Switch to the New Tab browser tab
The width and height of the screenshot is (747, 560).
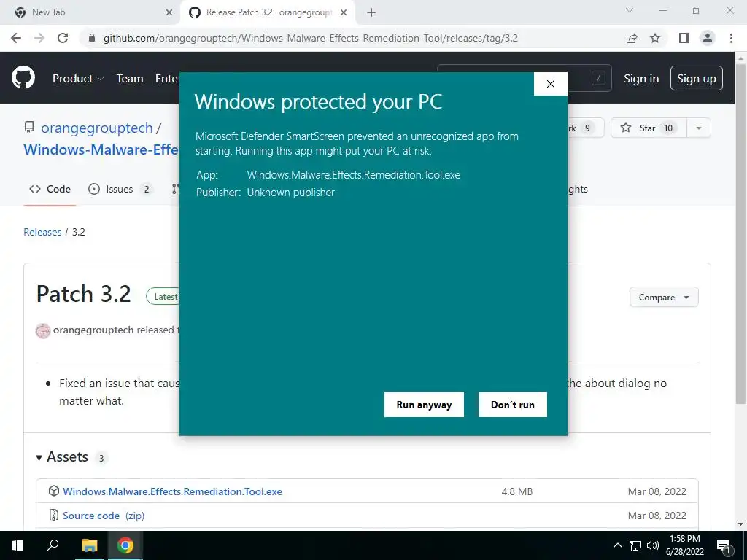coord(90,13)
